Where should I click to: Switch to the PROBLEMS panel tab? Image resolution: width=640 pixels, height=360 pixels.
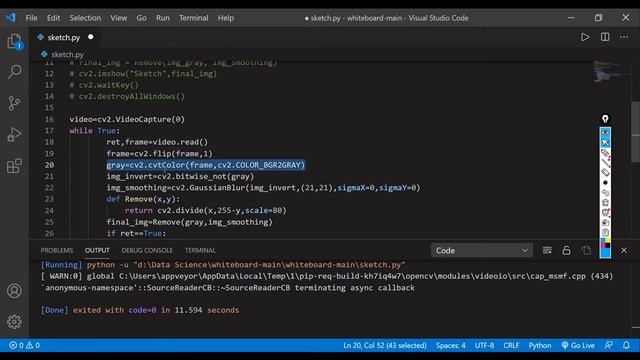coord(57,250)
